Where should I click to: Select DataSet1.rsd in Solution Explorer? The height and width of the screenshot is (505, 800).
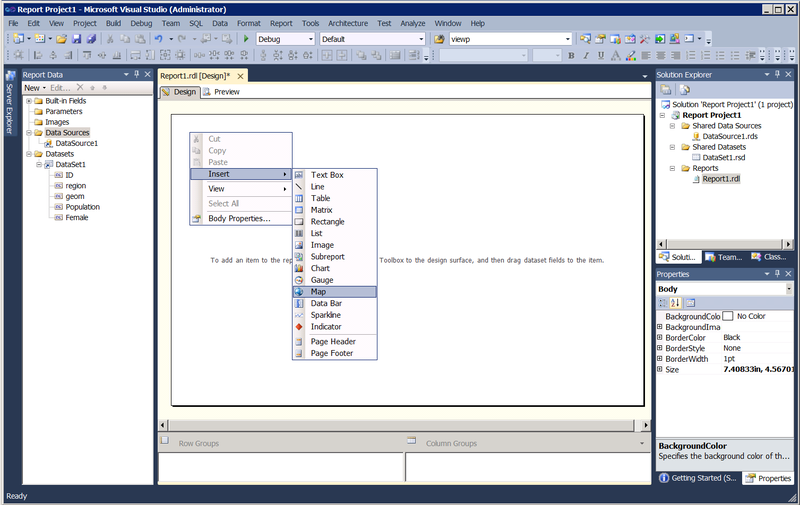723,158
